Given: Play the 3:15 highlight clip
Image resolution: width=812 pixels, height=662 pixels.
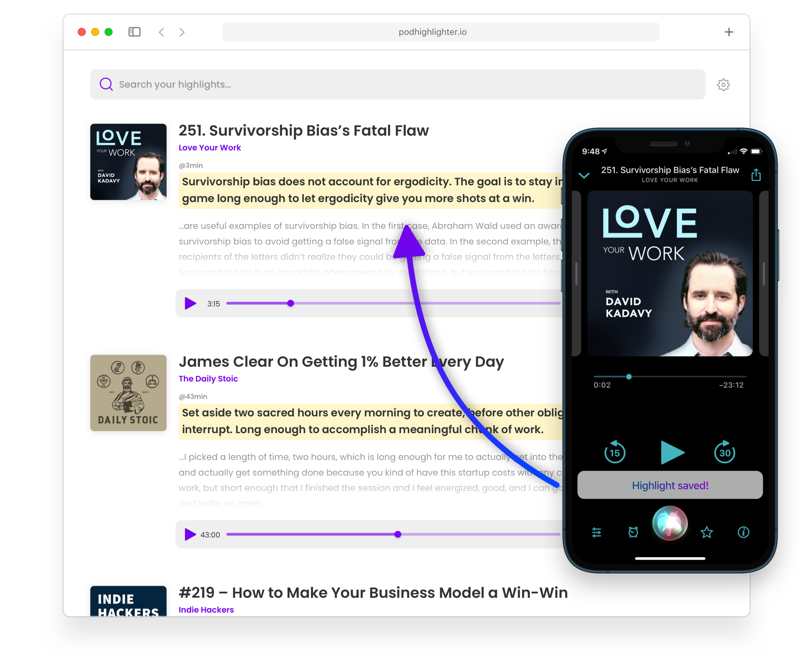Looking at the screenshot, I should 190,304.
